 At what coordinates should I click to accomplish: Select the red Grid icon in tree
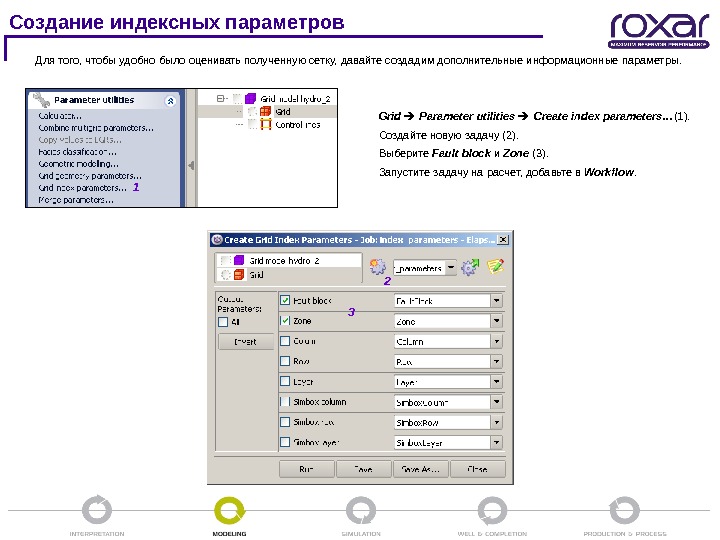tap(265, 111)
